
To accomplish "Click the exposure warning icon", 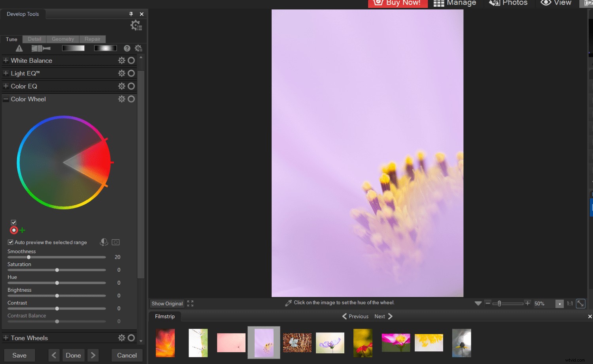I will pyautogui.click(x=19, y=48).
